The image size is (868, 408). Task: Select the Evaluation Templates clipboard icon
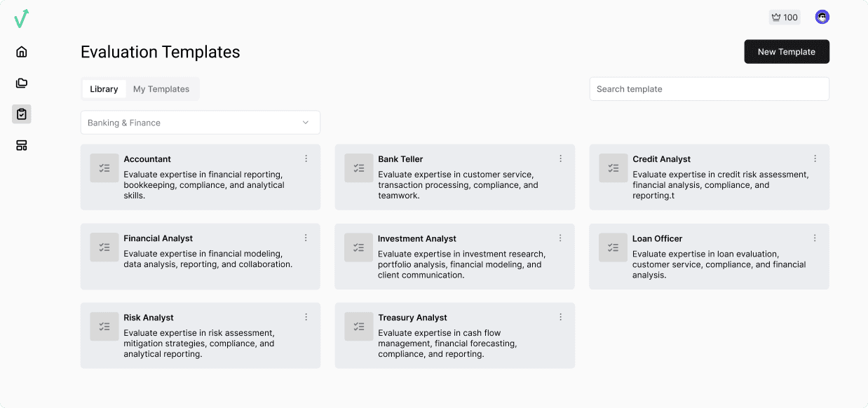(21, 114)
